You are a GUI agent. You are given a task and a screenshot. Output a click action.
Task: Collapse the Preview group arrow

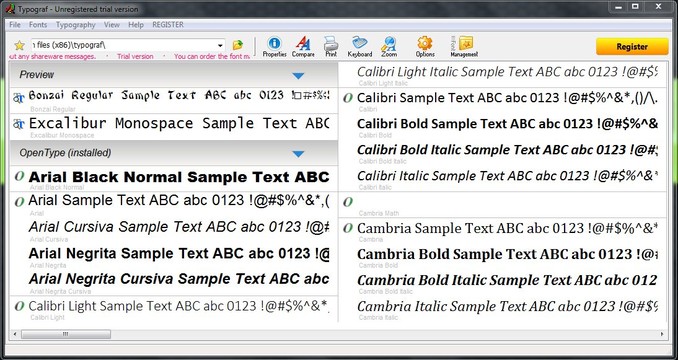pos(298,76)
